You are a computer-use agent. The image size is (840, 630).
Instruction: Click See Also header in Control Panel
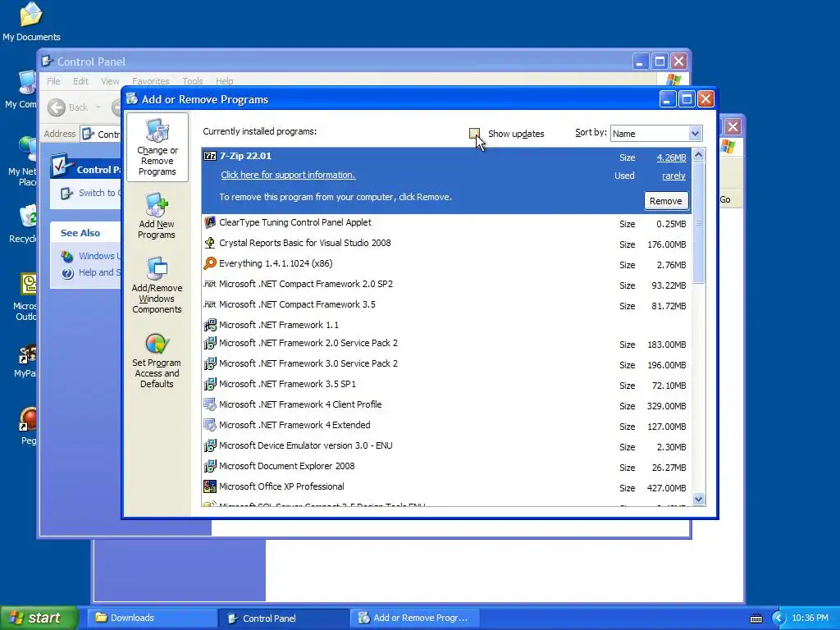point(80,233)
